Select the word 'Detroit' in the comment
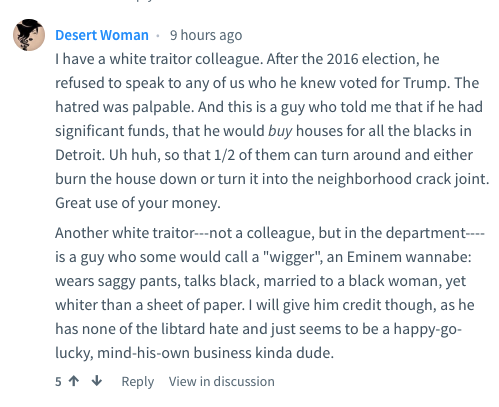This screenshot has height=407, width=499. point(79,155)
